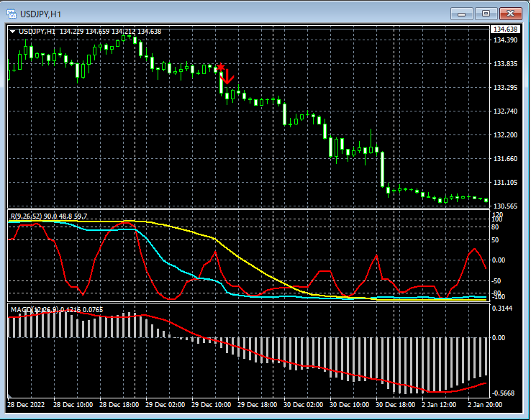Click the red down arrow sell signal
Screen dimensions: 531x420
pyautogui.click(x=227, y=76)
